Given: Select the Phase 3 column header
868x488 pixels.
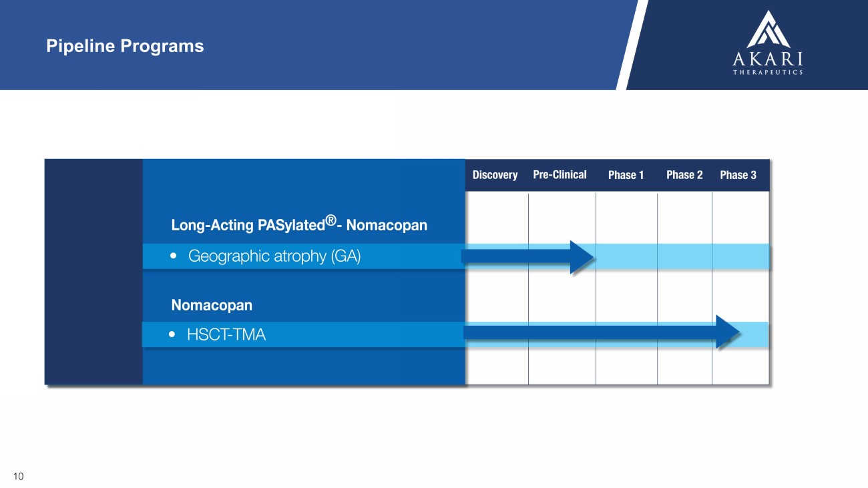Looking at the screenshot, I should (738, 175).
